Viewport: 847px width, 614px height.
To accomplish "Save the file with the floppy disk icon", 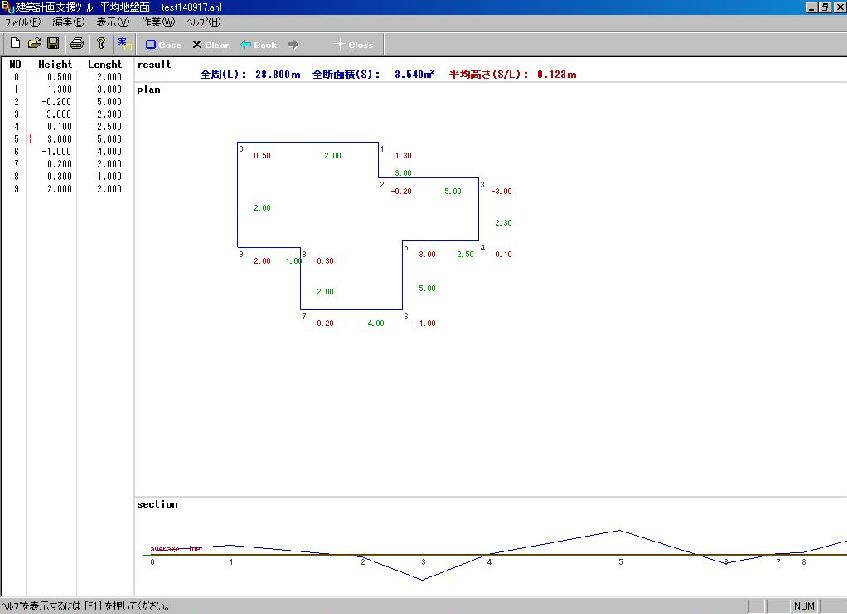I will [x=53, y=43].
